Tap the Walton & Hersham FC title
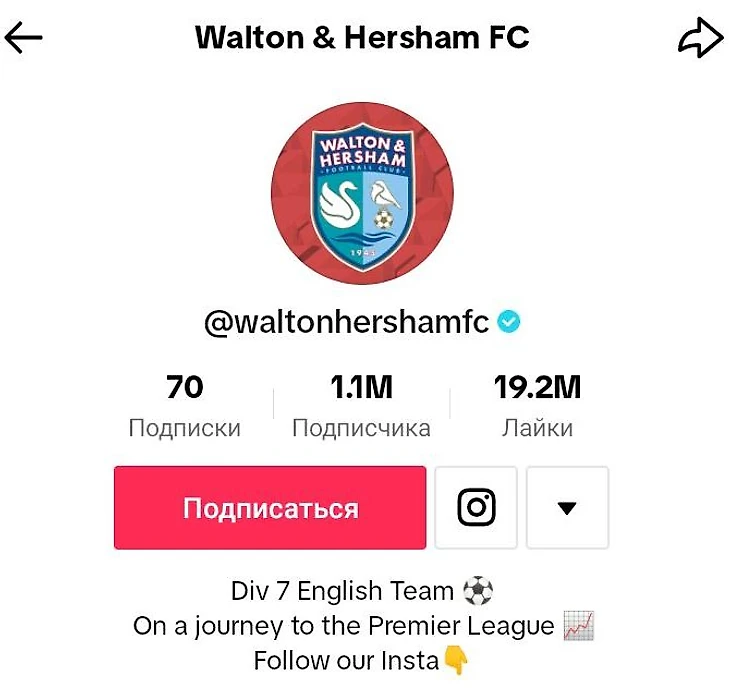The height and width of the screenshot is (690, 730). tap(362, 37)
